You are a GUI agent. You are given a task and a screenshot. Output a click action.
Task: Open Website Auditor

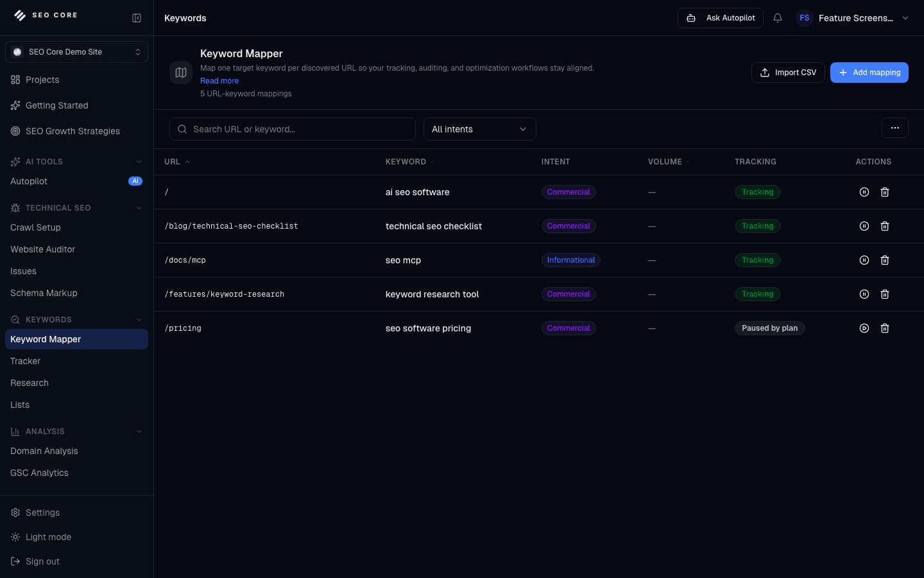tap(76, 249)
